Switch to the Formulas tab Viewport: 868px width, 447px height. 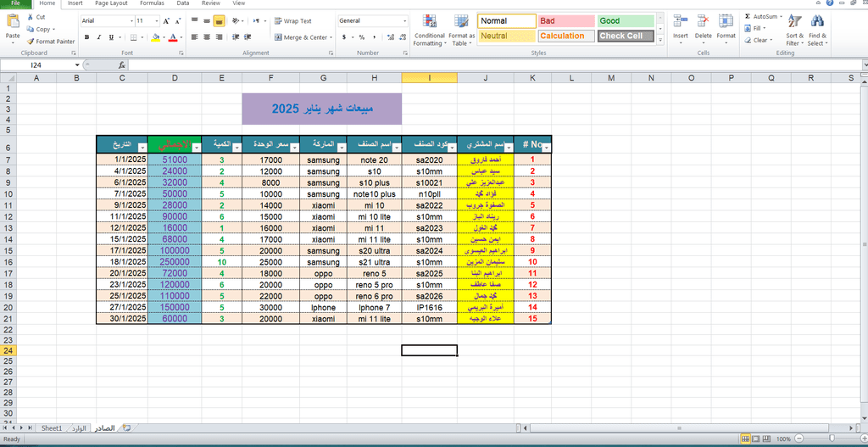(x=152, y=3)
